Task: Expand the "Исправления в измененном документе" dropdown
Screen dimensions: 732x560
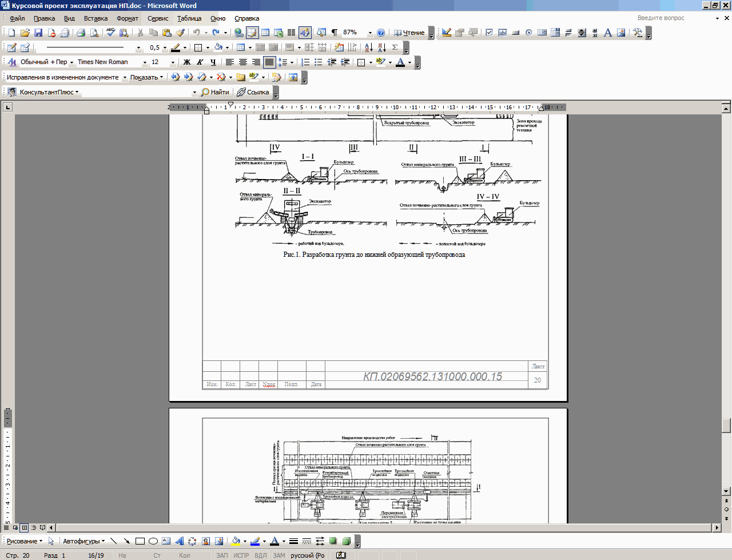Action: 125,77
